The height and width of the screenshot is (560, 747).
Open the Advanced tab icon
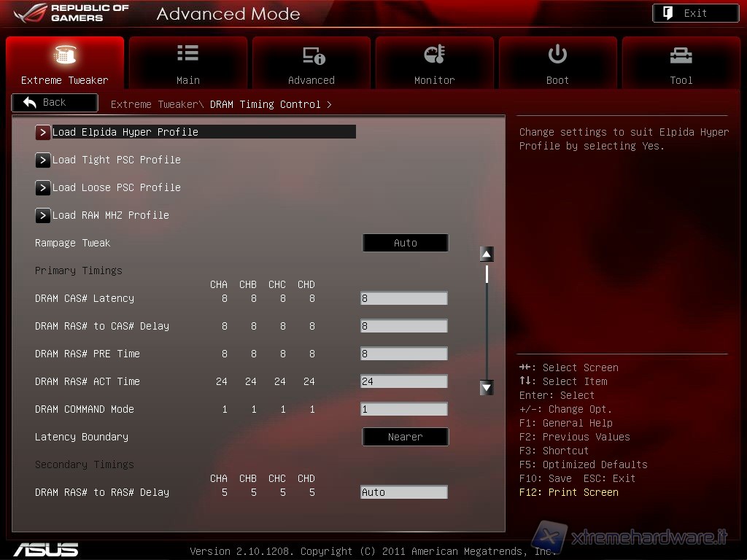click(x=311, y=55)
